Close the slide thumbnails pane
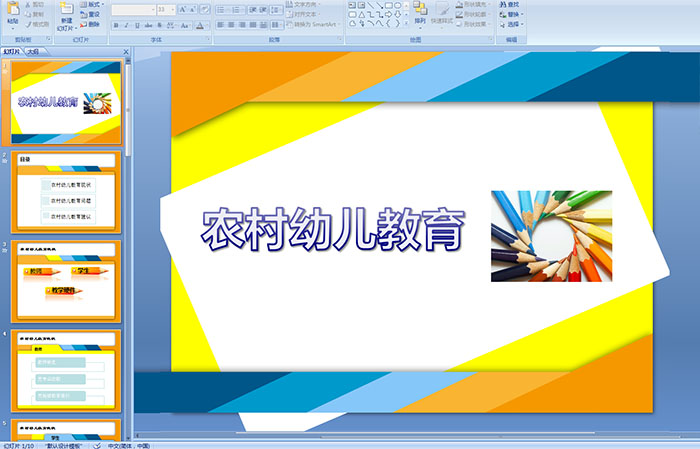 coord(126,52)
